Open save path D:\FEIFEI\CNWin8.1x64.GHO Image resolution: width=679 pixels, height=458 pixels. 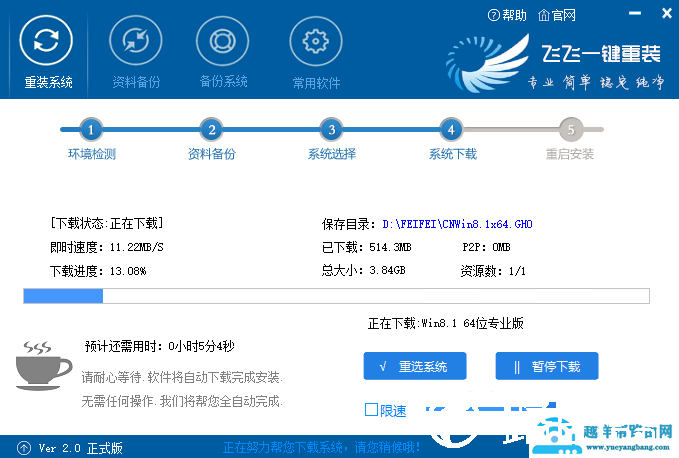(457, 224)
